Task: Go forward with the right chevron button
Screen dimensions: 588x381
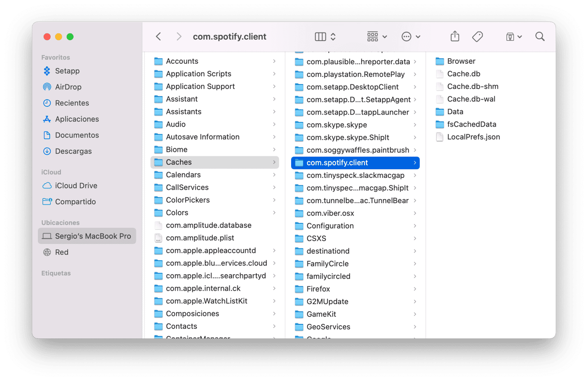Action: point(179,37)
